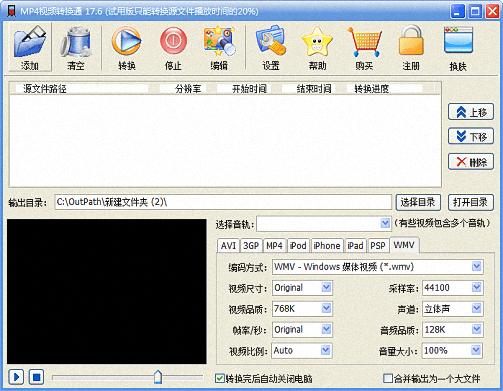This screenshot has height=391, width=503.
Task: Open the 音频品质 128K dropdown
Action: pyautogui.click(x=453, y=330)
